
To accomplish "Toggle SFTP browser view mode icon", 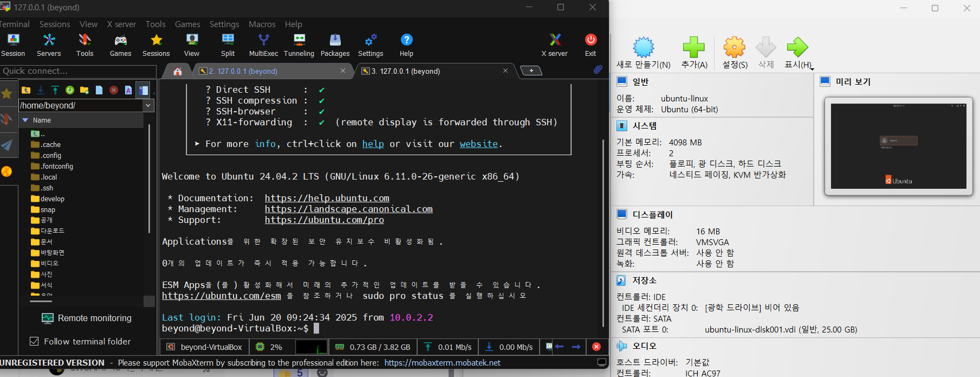I will point(143,90).
